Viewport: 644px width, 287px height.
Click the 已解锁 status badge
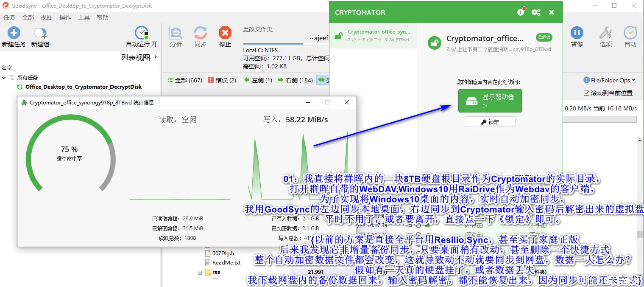coord(544,37)
